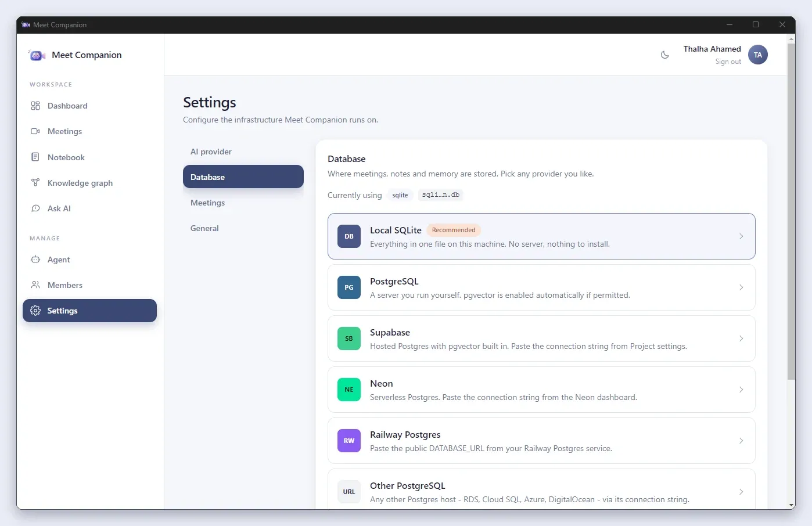Image resolution: width=812 pixels, height=526 pixels.
Task: Expand the Other PostgreSQL chevron
Action: [x=741, y=492]
